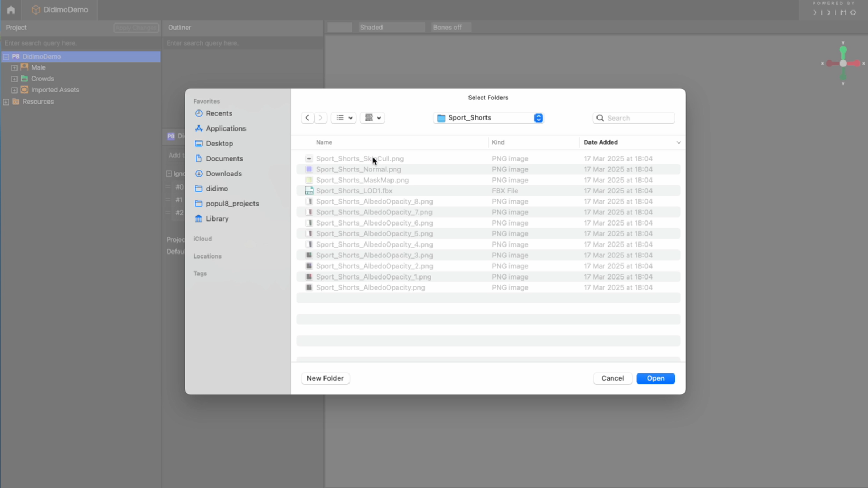Switch to the DidimoDemo tab
868x488 pixels.
[60, 10]
